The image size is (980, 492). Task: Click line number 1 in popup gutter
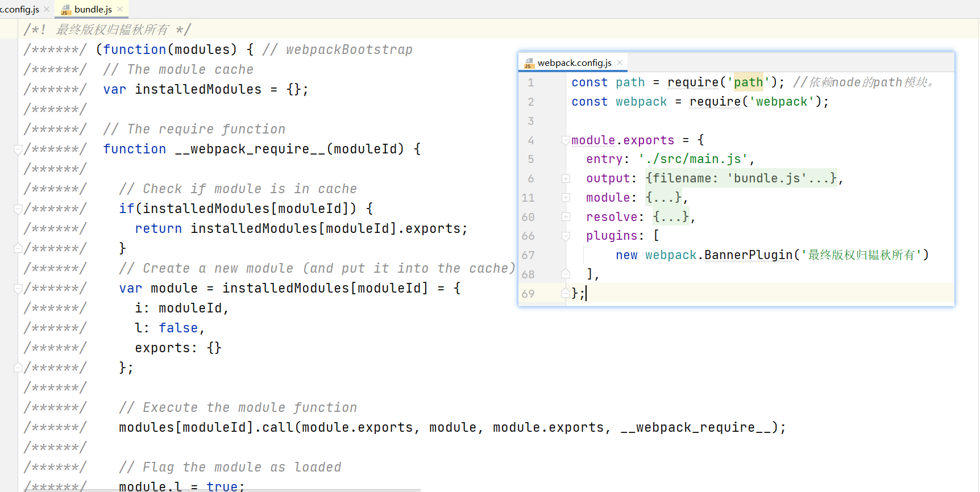[531, 83]
